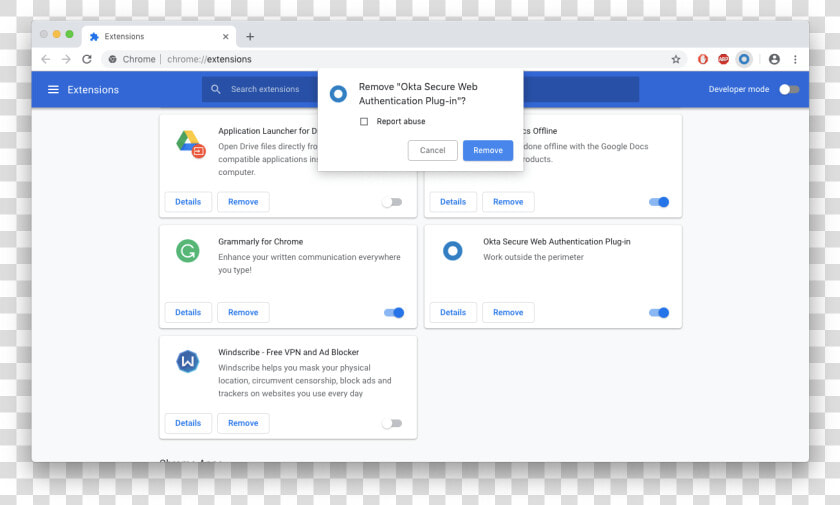Remove Grammarly for Chrome
840x505 pixels.
click(x=243, y=313)
